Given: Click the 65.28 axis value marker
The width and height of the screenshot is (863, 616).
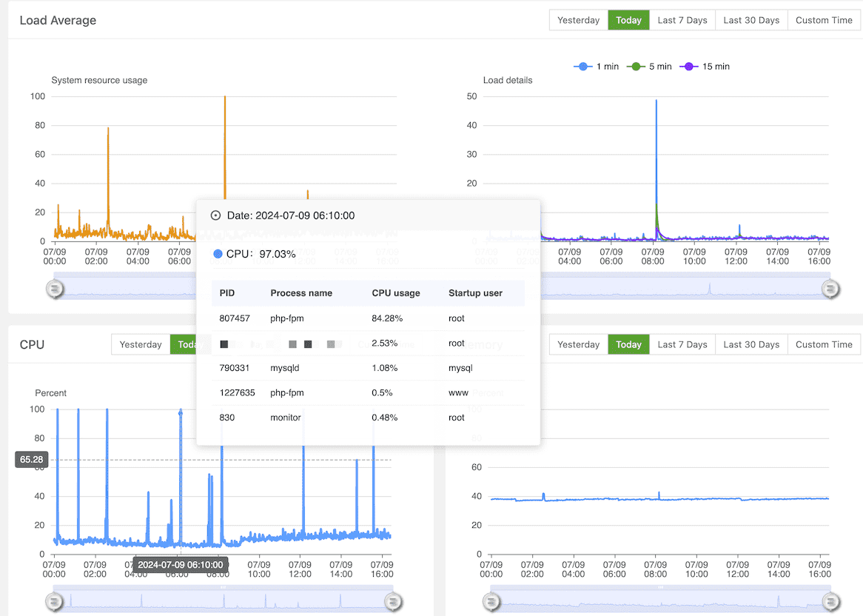Looking at the screenshot, I should click(x=30, y=460).
